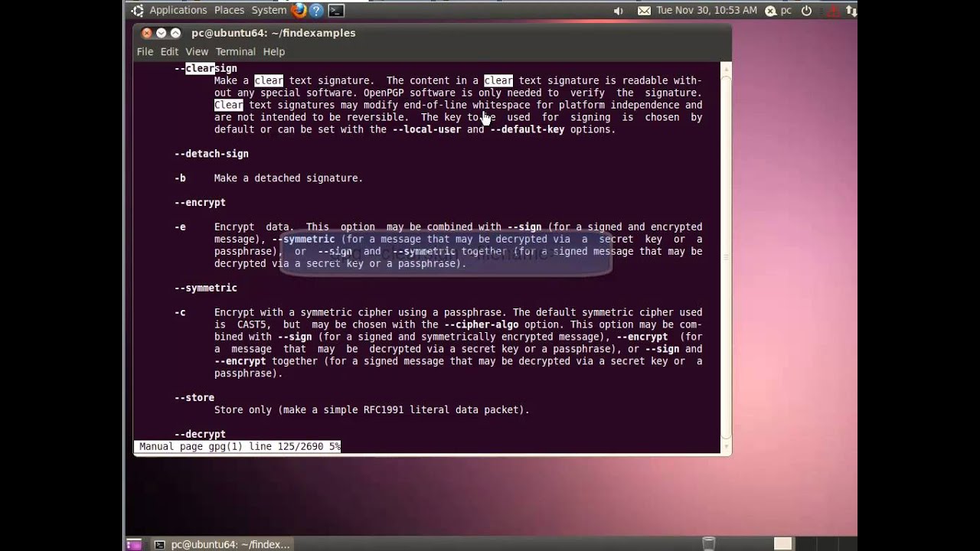Click the -b Make a detached signature line
980x551 pixels.
pos(269,178)
